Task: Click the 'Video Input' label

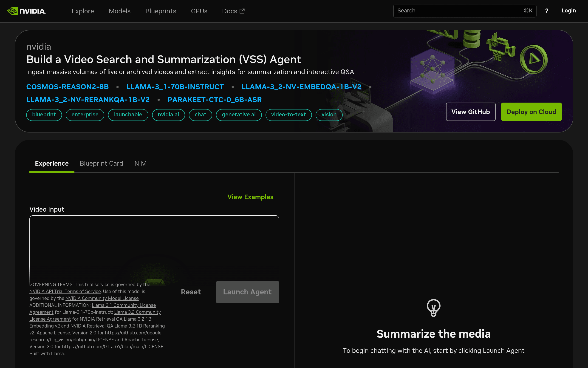Action: (47, 209)
